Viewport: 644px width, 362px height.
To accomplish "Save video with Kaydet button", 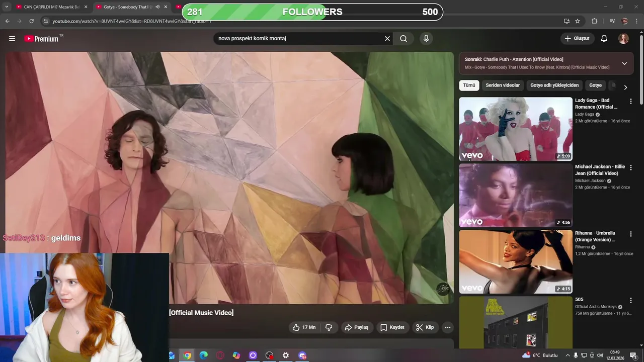I will [x=392, y=327].
